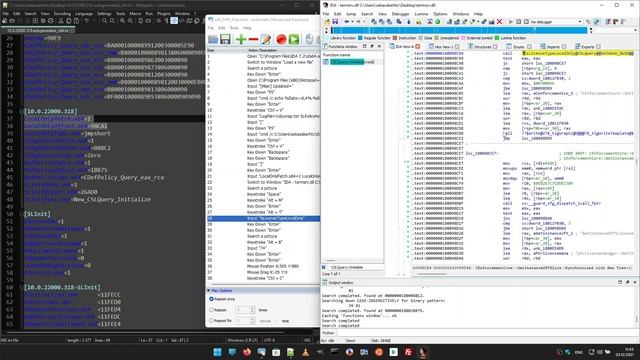The height and width of the screenshot is (360, 640).
Task: Click the stop debugger icon in IDA toolbar
Action: point(526,22)
